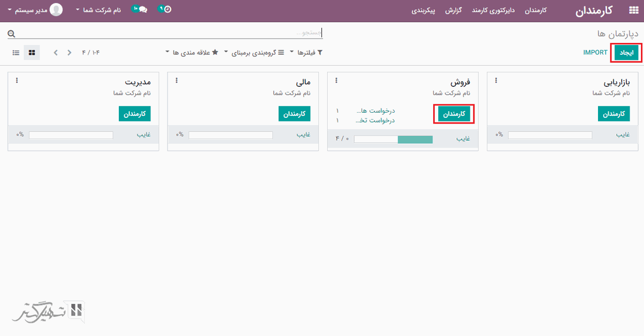The height and width of the screenshot is (336, 644).
Task: Open the three-dot menu on the بازاریابی card
Action: (496, 81)
